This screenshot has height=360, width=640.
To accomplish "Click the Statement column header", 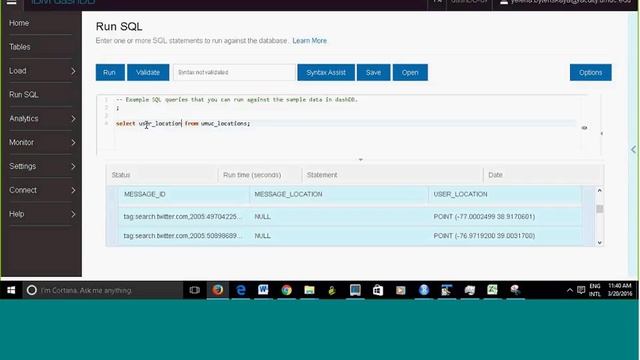I will point(322,175).
